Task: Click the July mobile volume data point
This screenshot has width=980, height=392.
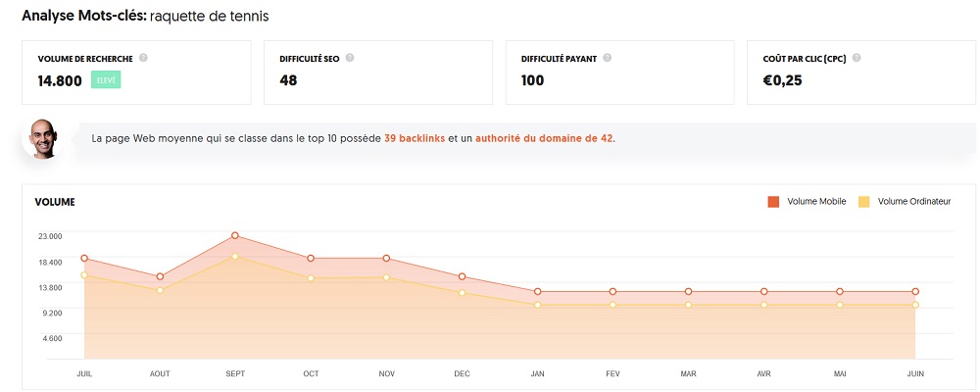Action: tap(84, 259)
